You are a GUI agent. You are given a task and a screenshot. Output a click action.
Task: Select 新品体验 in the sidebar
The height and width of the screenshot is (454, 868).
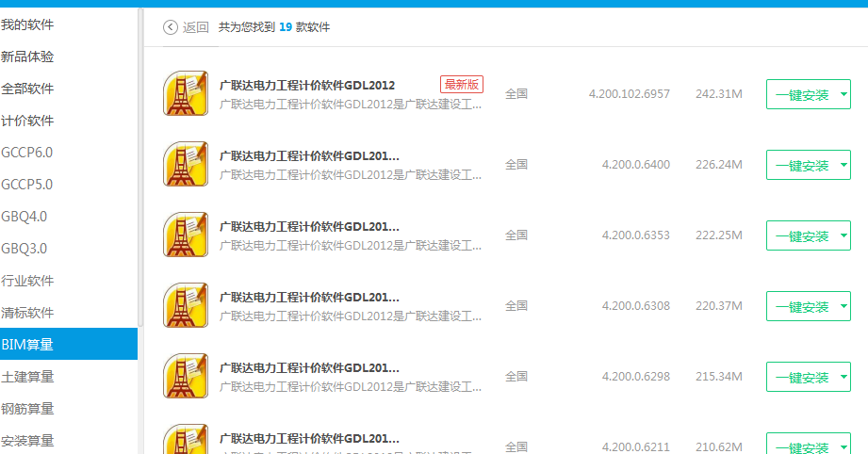27,57
